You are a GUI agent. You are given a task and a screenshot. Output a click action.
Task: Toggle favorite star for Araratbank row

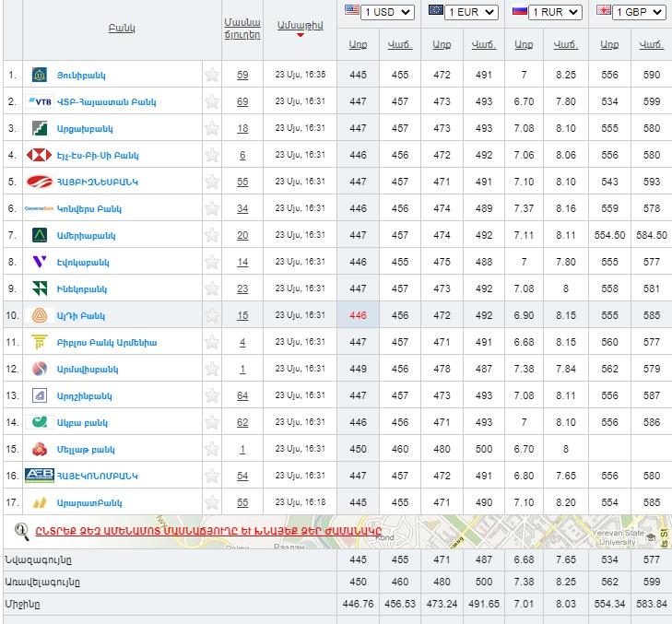coord(212,502)
